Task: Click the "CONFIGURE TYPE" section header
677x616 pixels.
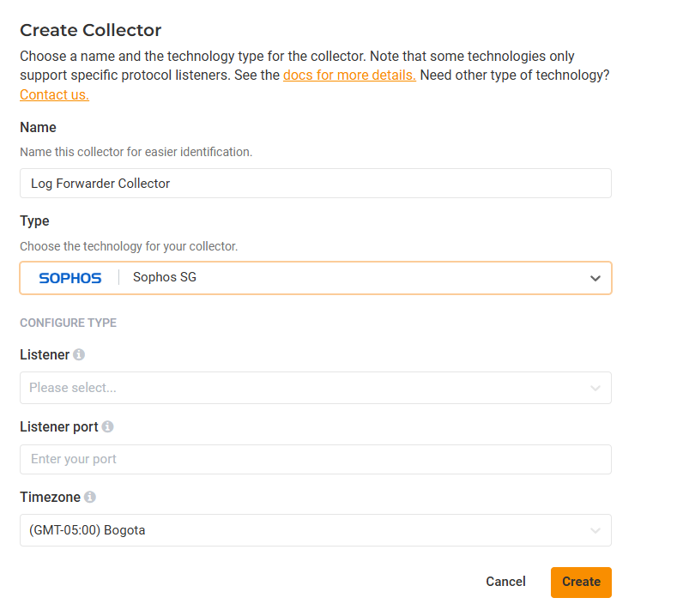Action: tap(68, 323)
